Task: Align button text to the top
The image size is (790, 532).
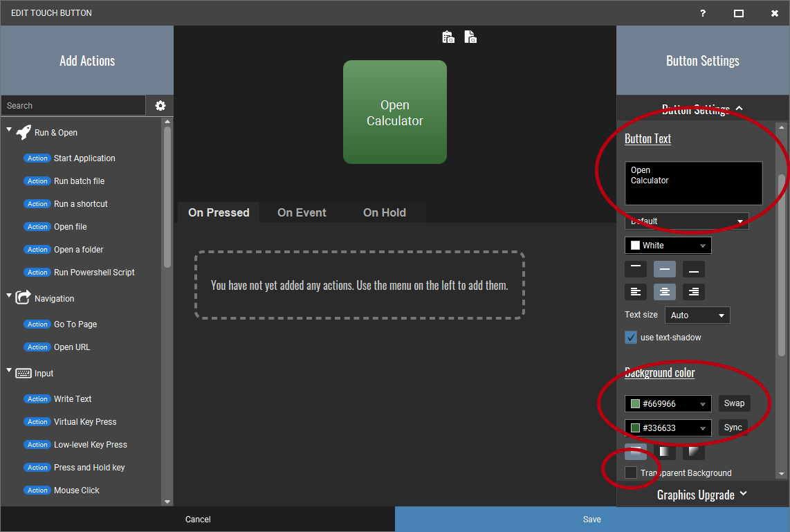Action: pos(636,269)
